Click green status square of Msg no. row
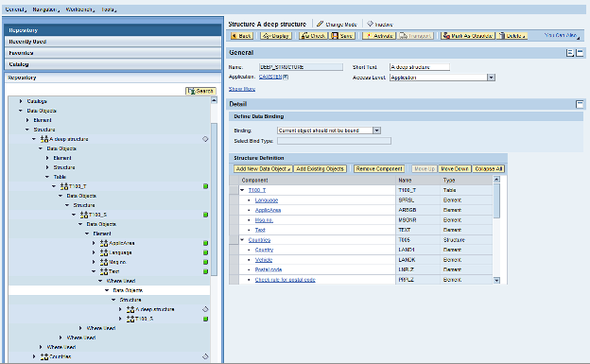This screenshot has width=590, height=364. tap(205, 262)
